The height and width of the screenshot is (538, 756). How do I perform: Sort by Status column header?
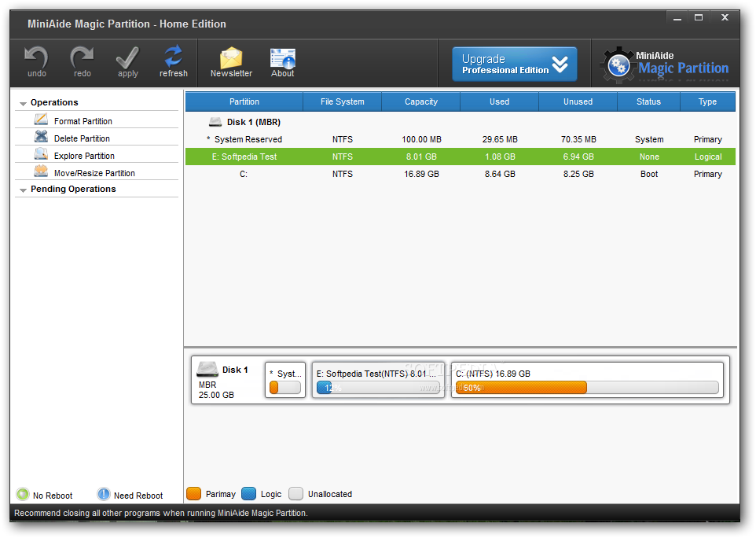click(648, 101)
